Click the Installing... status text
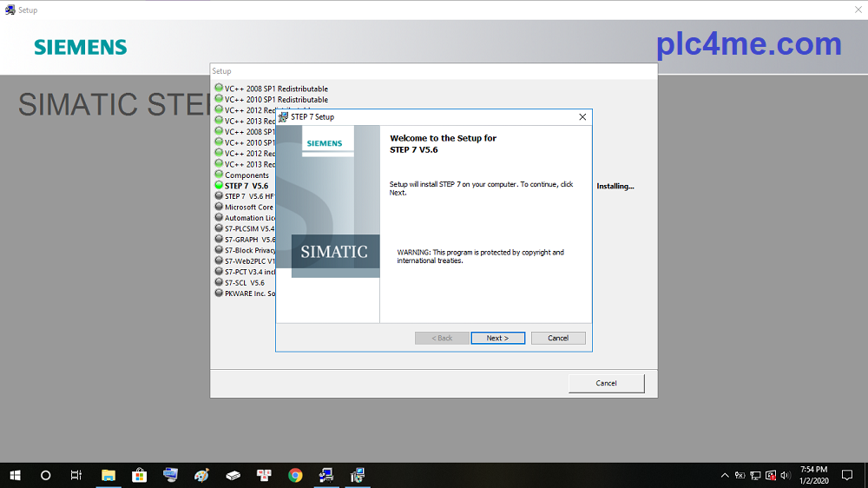 point(615,186)
